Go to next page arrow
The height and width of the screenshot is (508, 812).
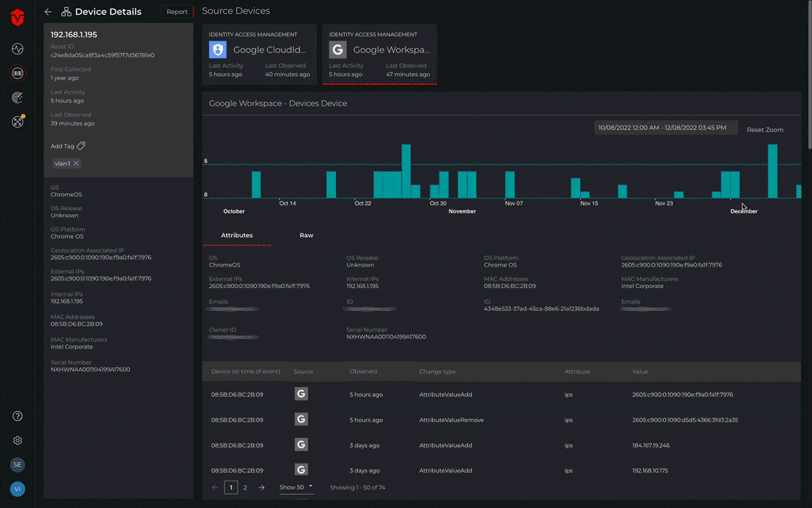click(x=261, y=487)
